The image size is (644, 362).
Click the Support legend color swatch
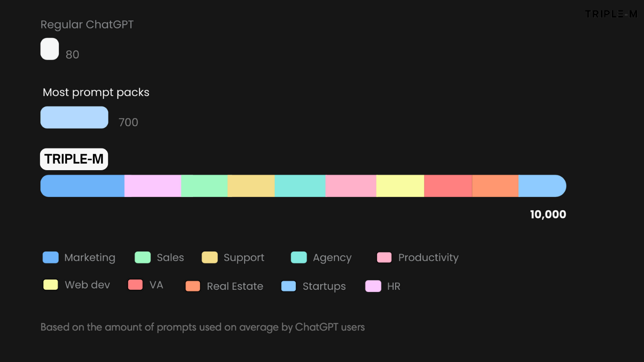pos(209,257)
